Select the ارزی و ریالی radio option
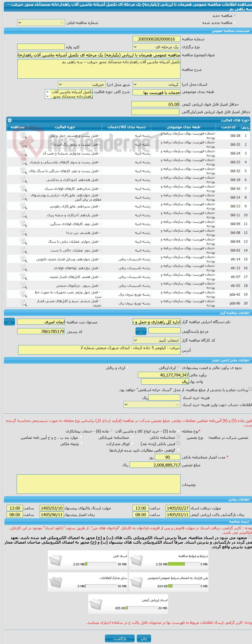 [128, 367]
